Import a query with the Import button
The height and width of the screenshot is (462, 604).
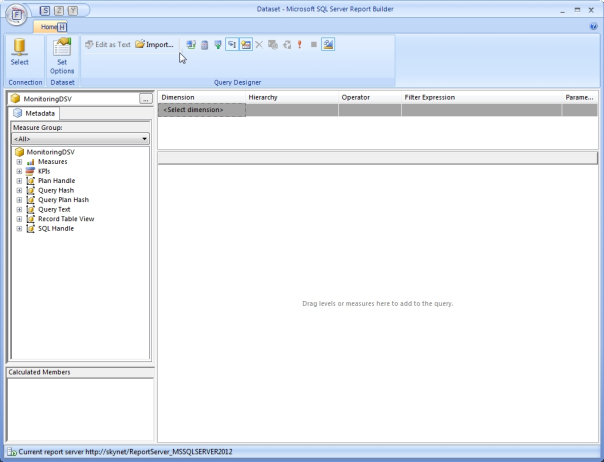point(154,45)
